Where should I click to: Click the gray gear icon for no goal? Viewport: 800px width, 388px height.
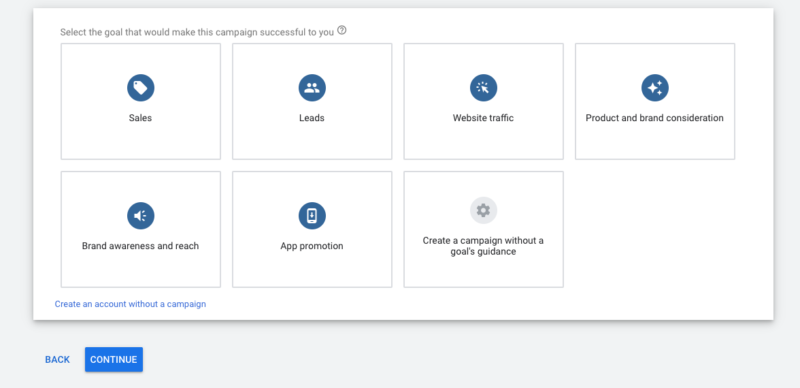(484, 210)
